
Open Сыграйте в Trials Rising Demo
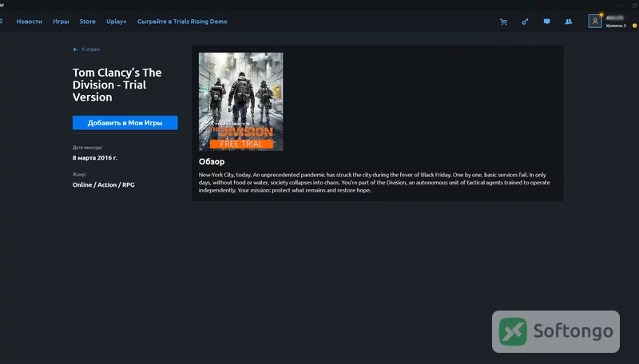(182, 22)
